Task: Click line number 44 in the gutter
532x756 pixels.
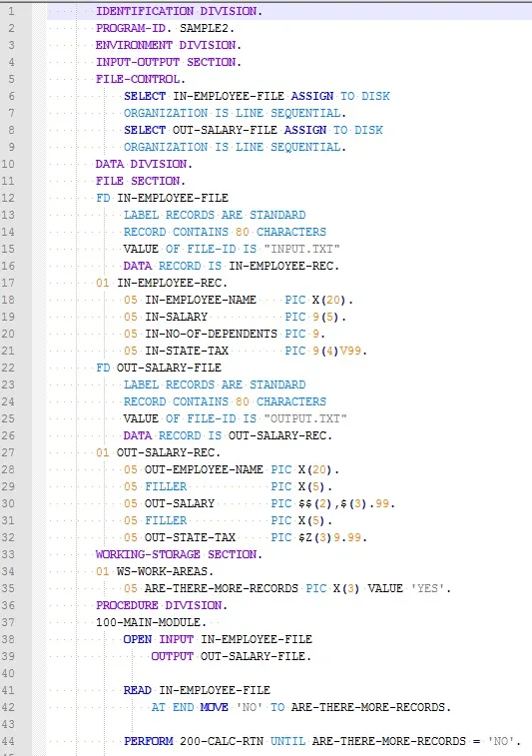Action: pyautogui.click(x=8, y=741)
